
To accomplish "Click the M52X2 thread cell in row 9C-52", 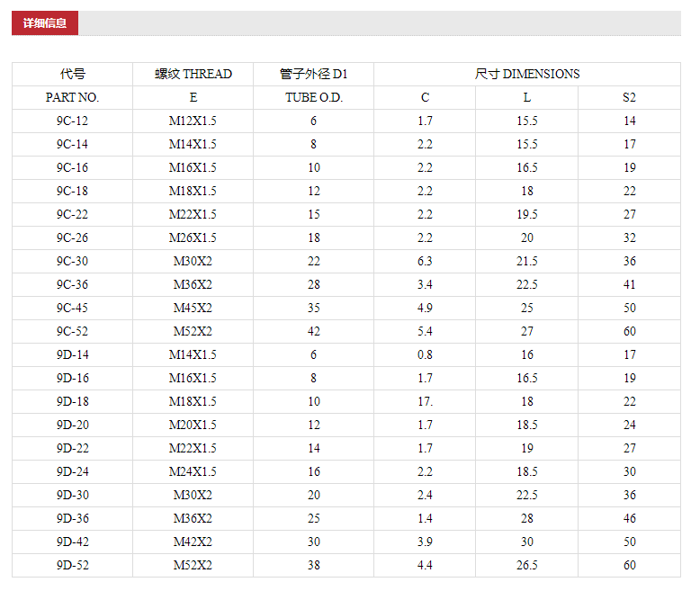I will click(x=193, y=331).
